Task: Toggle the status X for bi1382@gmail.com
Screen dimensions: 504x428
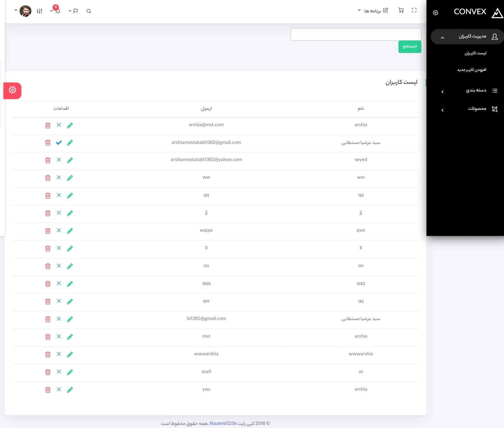Action: [x=59, y=319]
